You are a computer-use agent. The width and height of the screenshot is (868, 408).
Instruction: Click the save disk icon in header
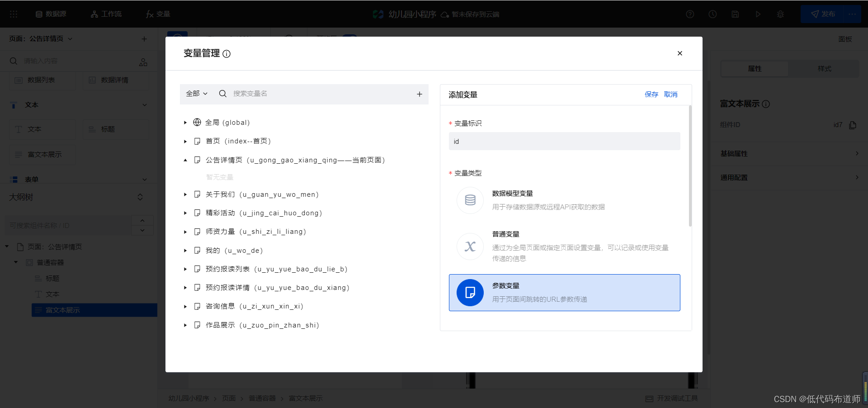pyautogui.click(x=735, y=14)
